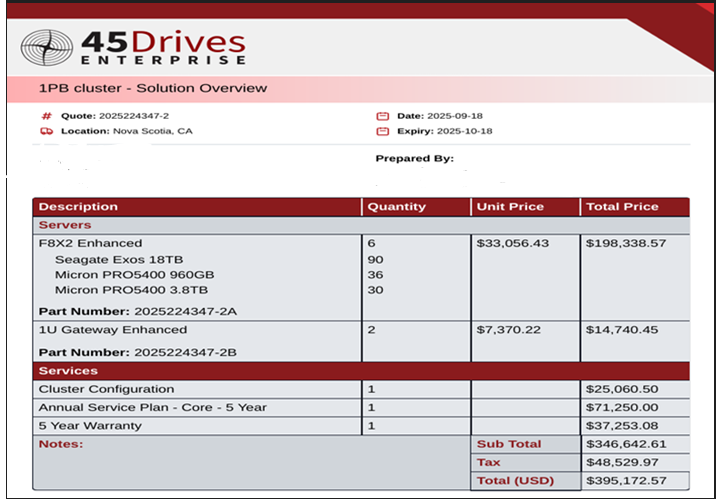The width and height of the screenshot is (716, 499).
Task: Click the calendar icon beside Date
Action: tap(383, 116)
